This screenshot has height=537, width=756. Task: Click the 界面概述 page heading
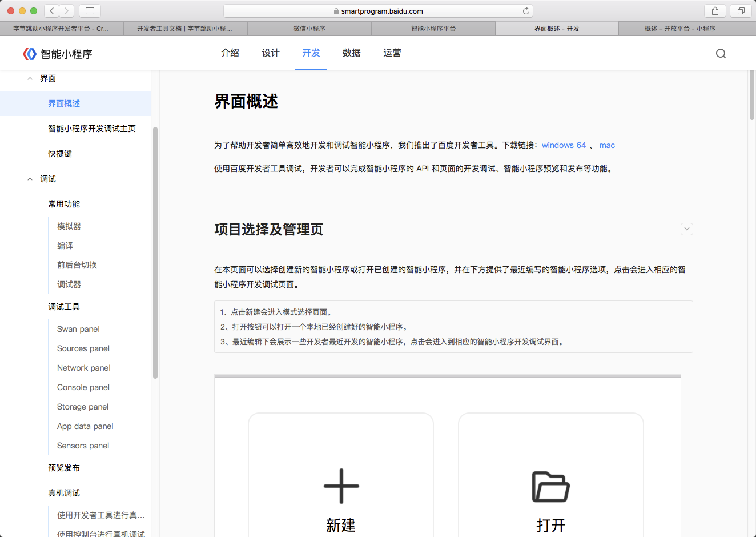[x=246, y=101]
